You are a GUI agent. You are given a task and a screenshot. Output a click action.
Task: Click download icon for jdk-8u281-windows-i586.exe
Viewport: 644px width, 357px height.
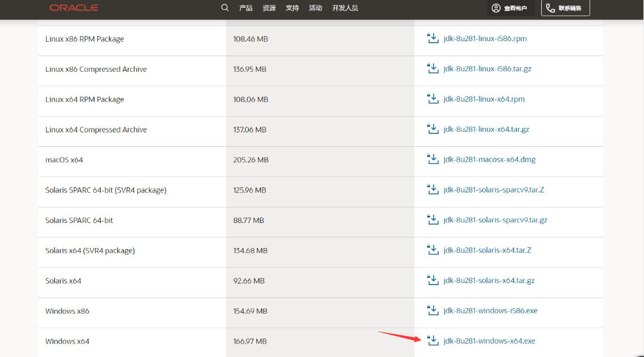[x=433, y=310]
